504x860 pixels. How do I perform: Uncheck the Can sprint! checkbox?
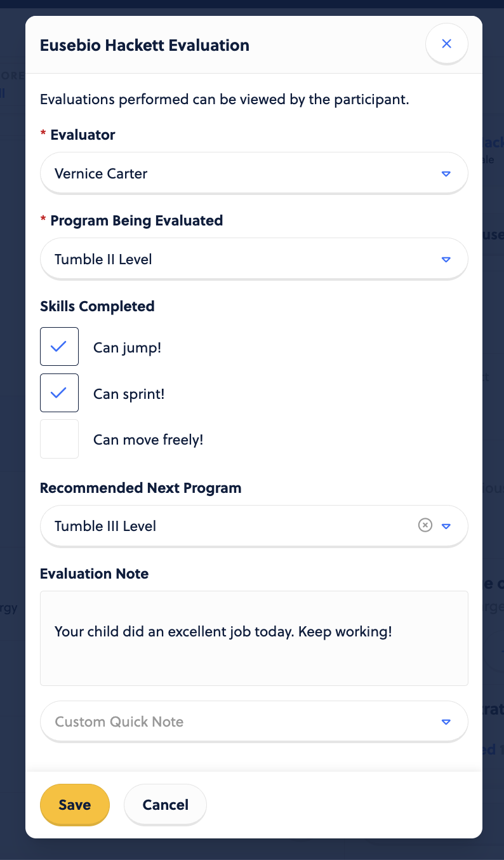pos(59,393)
